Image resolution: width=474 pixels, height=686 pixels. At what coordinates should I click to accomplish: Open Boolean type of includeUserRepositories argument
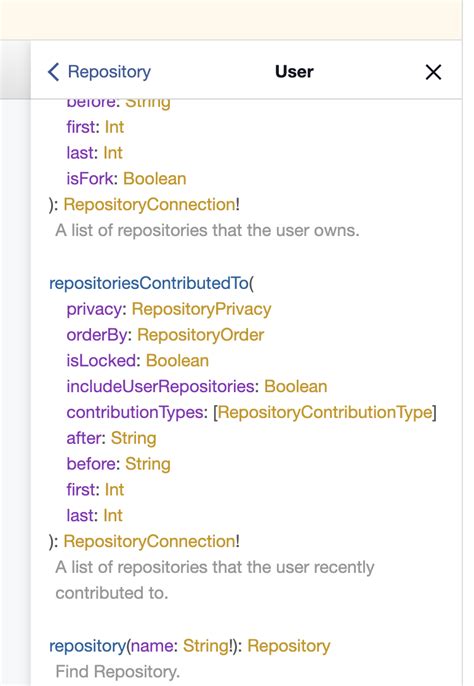tap(296, 386)
